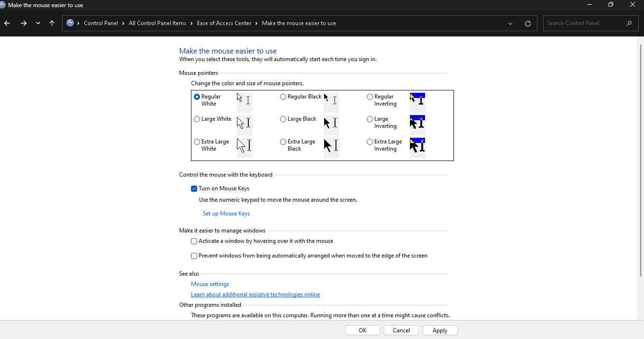Screen dimensions: 644x339
Task: Select Regular Inverting pointer option
Action: 370,97
